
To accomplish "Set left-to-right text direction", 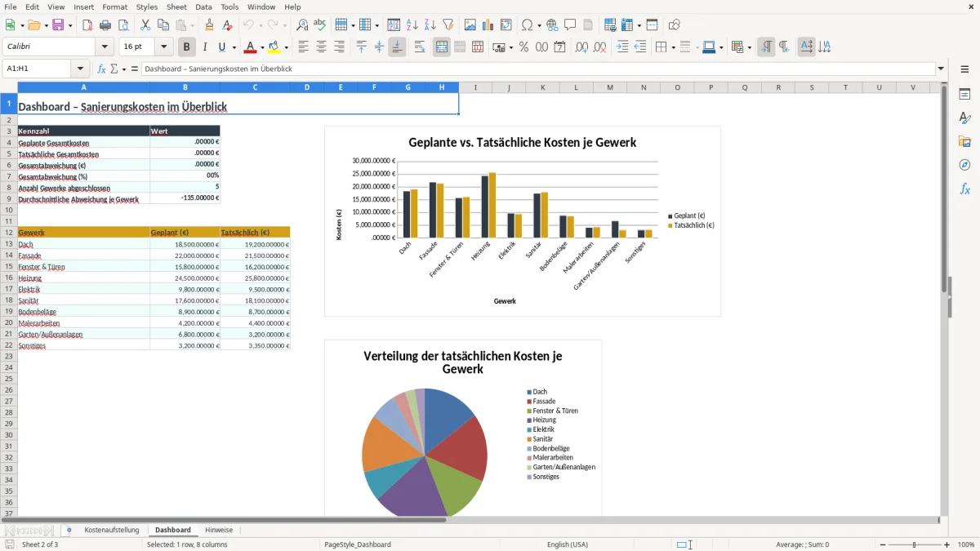I will 766,47.
